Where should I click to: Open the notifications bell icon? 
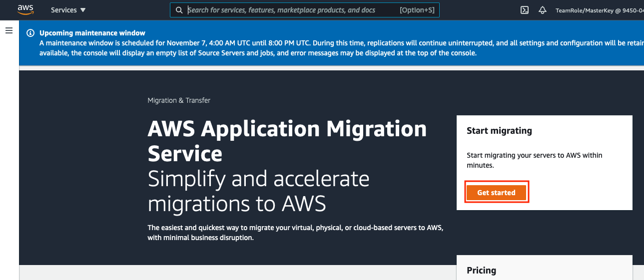coord(543,10)
